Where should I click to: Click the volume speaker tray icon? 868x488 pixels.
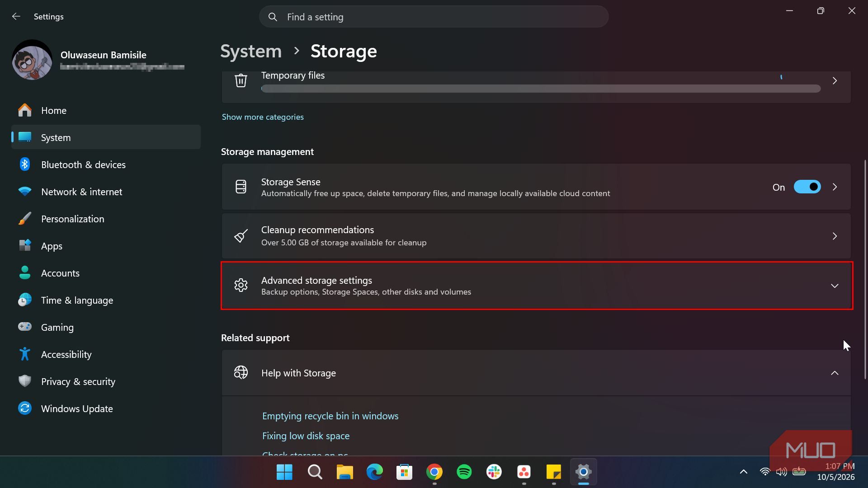tap(781, 472)
